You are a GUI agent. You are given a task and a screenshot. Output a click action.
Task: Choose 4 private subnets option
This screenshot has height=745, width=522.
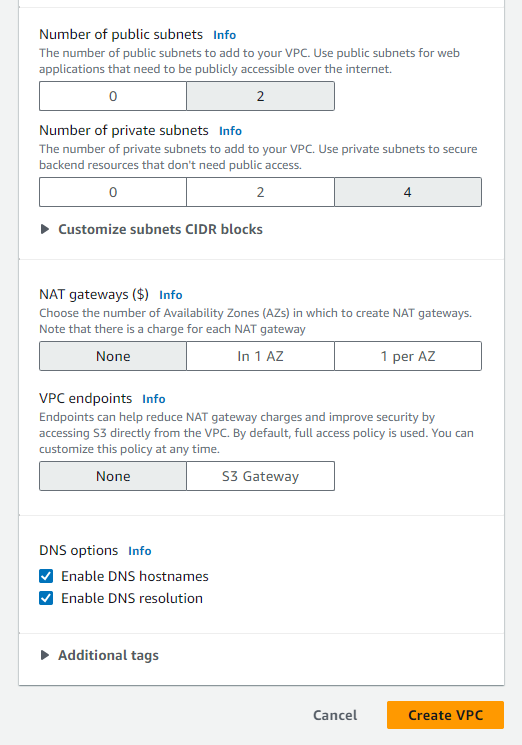(408, 192)
